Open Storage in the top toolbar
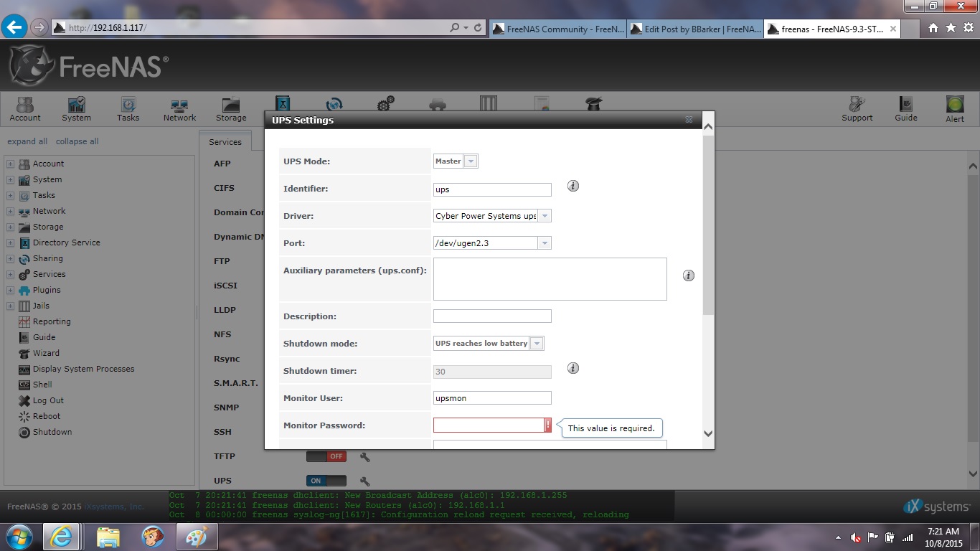The image size is (980, 551). coord(231,109)
